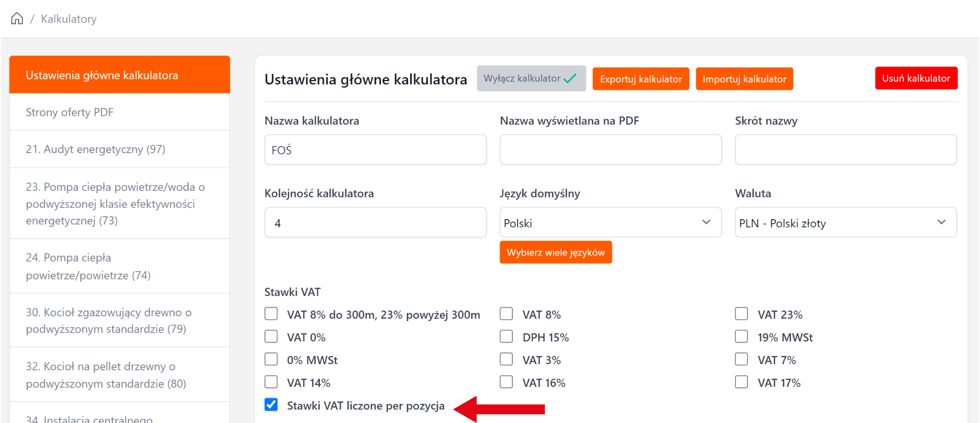Uncheck Stawki VAT liczone per pozycja
Viewport: 980px width, 423px height.
point(271,405)
